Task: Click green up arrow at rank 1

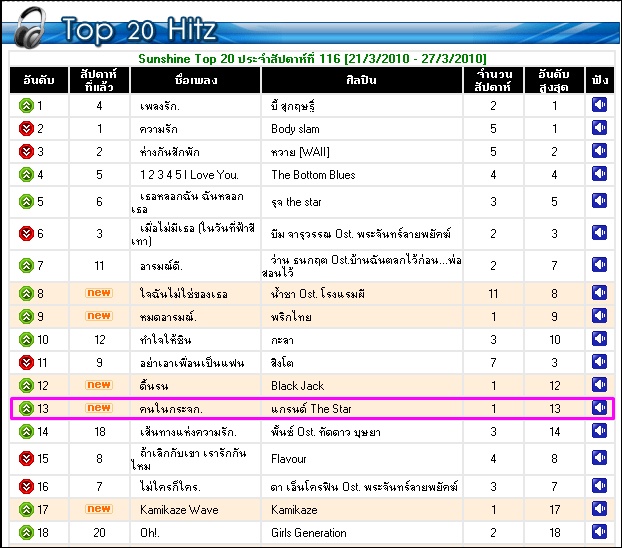Action: pos(26,106)
